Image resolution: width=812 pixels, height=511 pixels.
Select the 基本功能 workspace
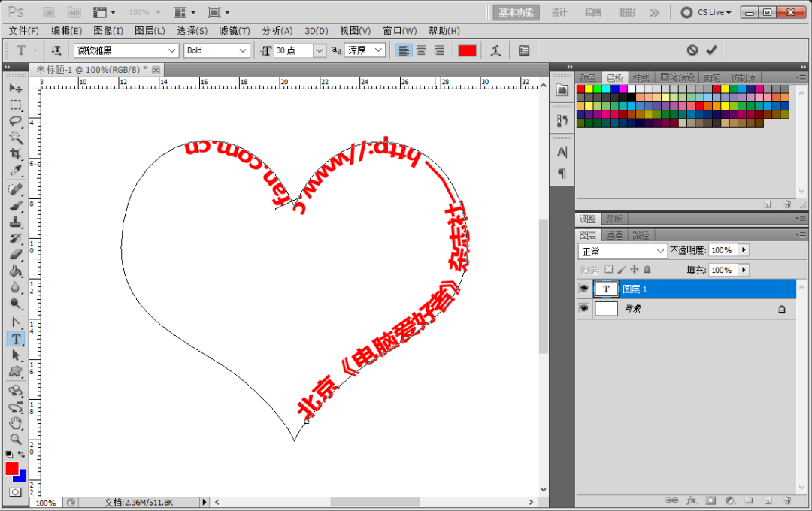[x=516, y=13]
